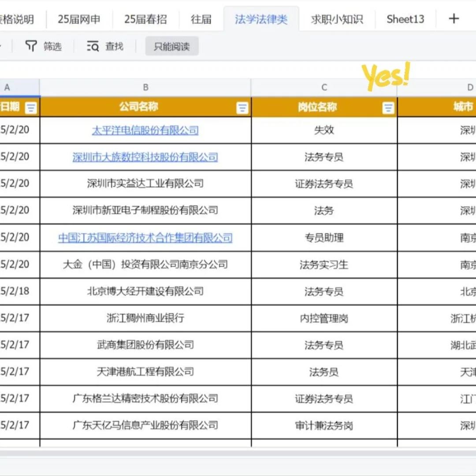Image resolution: width=476 pixels, height=476 pixels.
Task: Switch to the 往届 sheet tab
Action: click(201, 19)
